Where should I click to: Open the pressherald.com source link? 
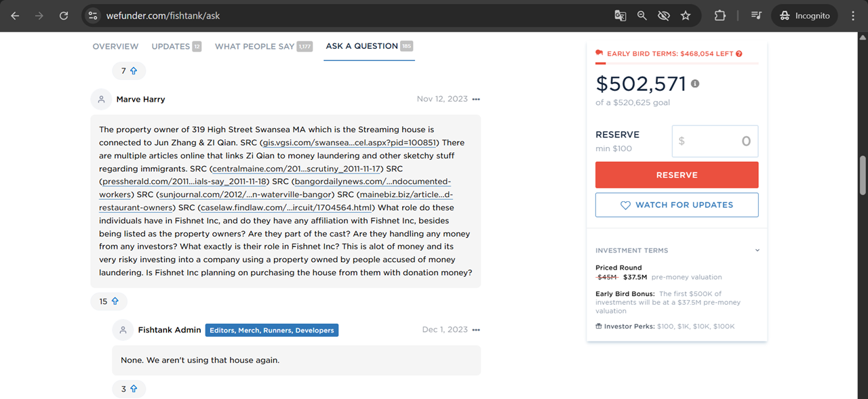pos(185,182)
